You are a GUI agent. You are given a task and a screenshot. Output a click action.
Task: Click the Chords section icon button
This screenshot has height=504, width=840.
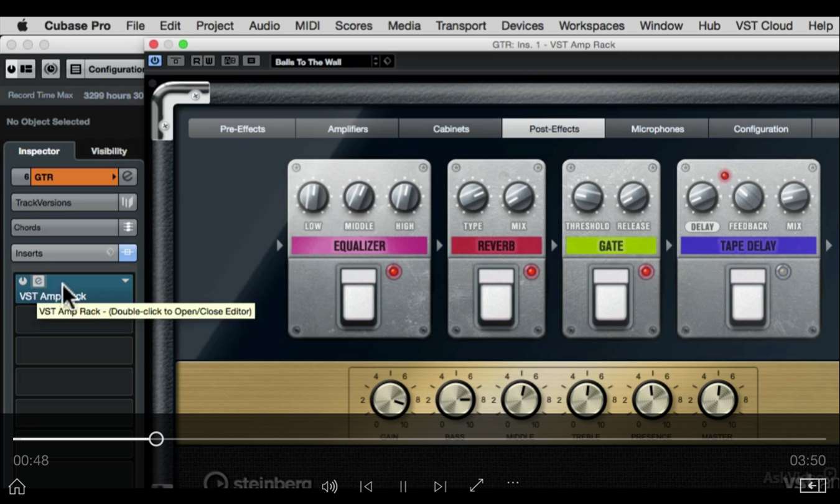[x=128, y=227]
